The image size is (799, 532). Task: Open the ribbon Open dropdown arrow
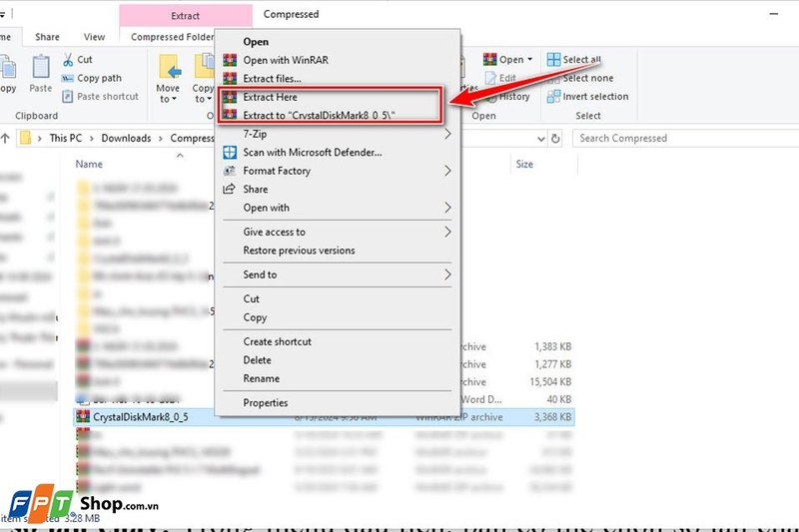pos(530,60)
